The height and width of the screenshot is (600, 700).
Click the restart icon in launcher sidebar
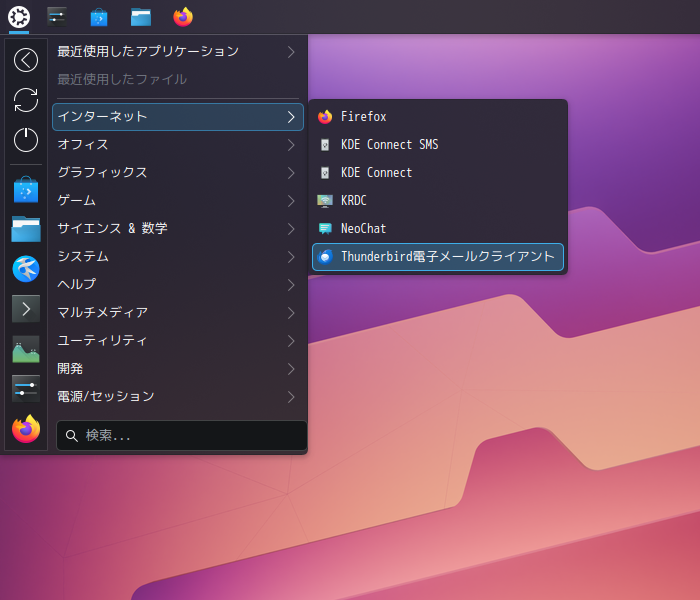click(26, 100)
